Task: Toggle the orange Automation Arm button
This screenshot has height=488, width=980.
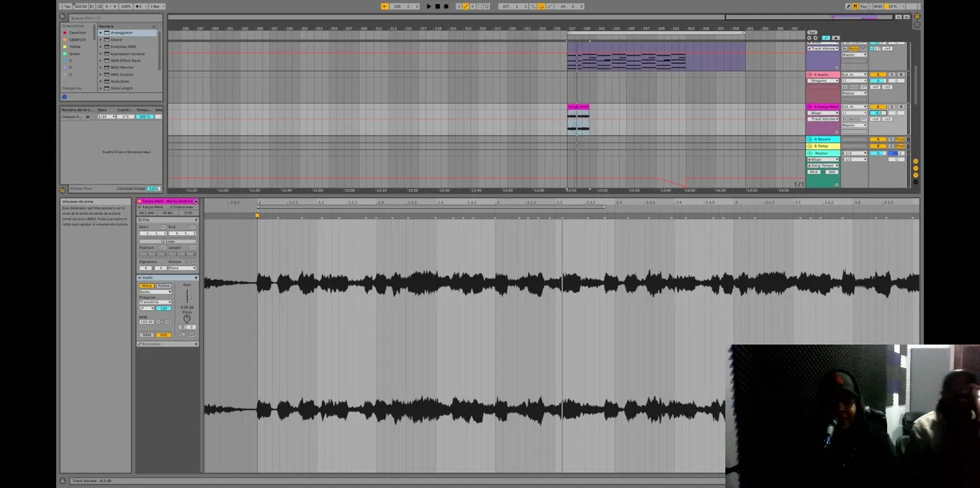Action: (x=466, y=6)
